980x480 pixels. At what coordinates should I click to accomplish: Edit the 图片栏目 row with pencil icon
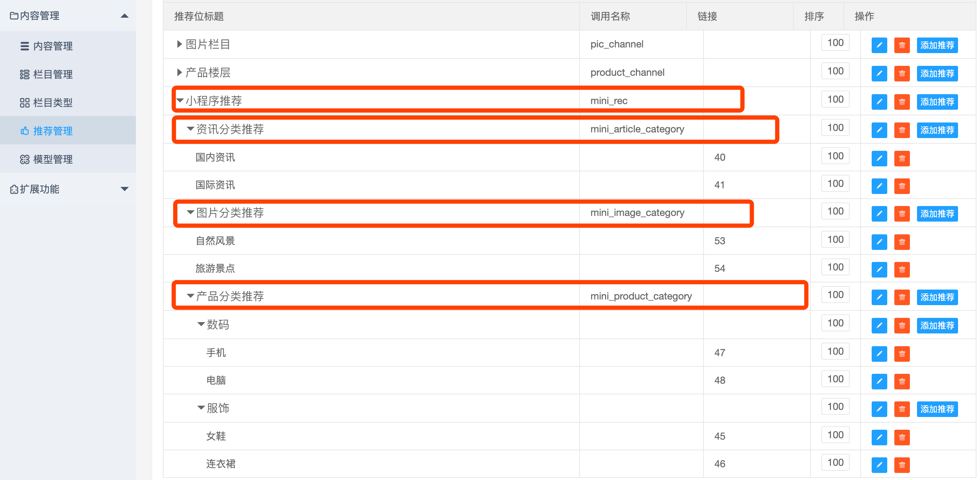(x=879, y=45)
